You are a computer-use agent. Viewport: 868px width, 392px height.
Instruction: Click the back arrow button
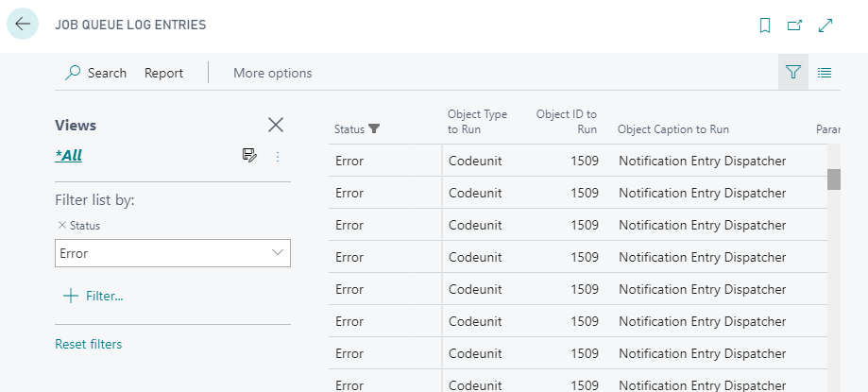[x=23, y=25]
